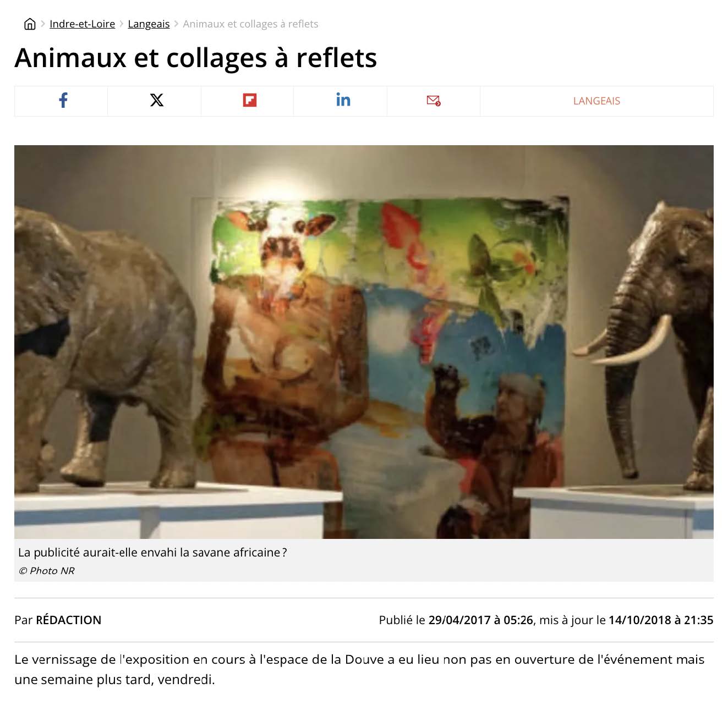Click the photo caption text
This screenshot has height=705, width=728.
coord(152,552)
